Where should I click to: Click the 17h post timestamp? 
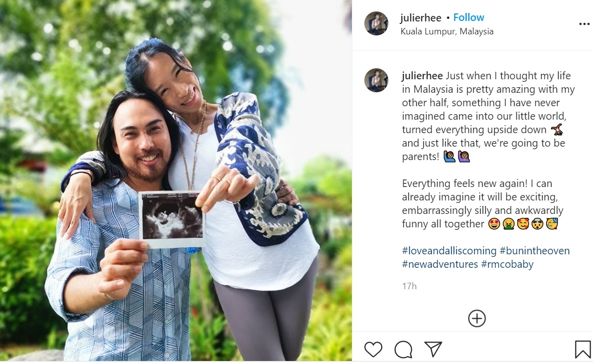point(409,286)
